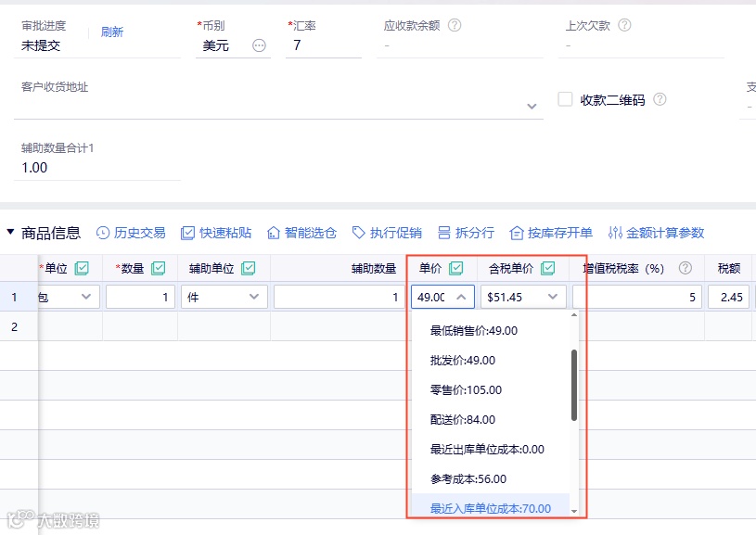Image resolution: width=756 pixels, height=535 pixels.
Task: Edit the 数量 field in row 1
Action: [140, 297]
